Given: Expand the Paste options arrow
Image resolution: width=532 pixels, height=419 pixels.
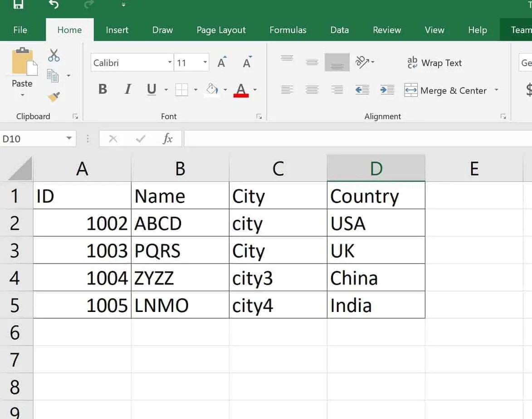Looking at the screenshot, I should (x=22, y=95).
